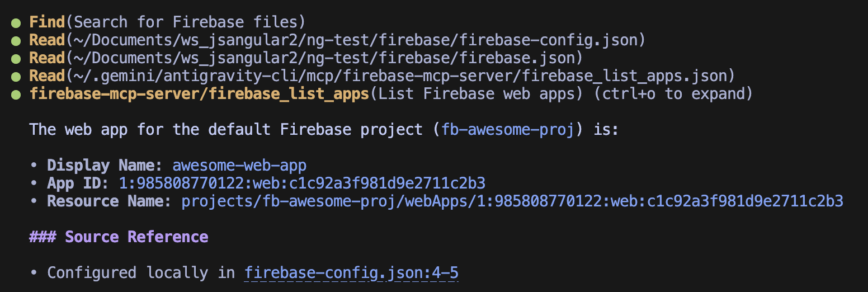Image resolution: width=868 pixels, height=292 pixels.
Task: Click the green bullet beside firebase_list_apps.json Read
Action: (16, 77)
